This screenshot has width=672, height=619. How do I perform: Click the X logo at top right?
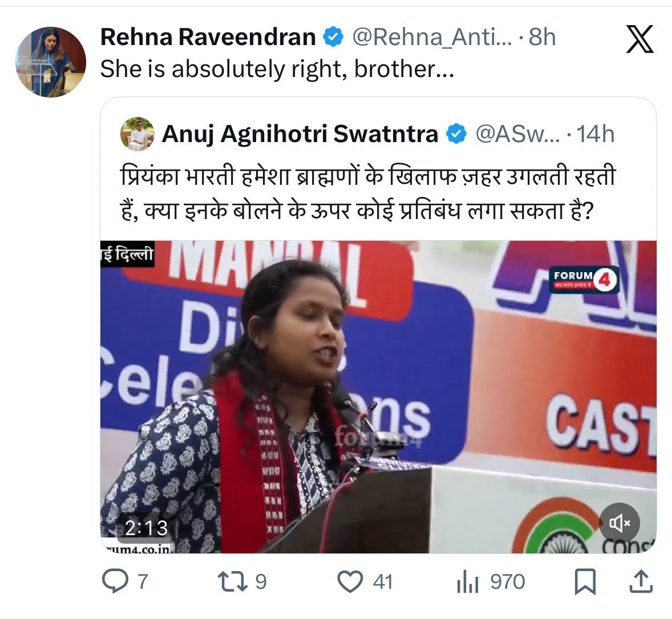tap(640, 39)
